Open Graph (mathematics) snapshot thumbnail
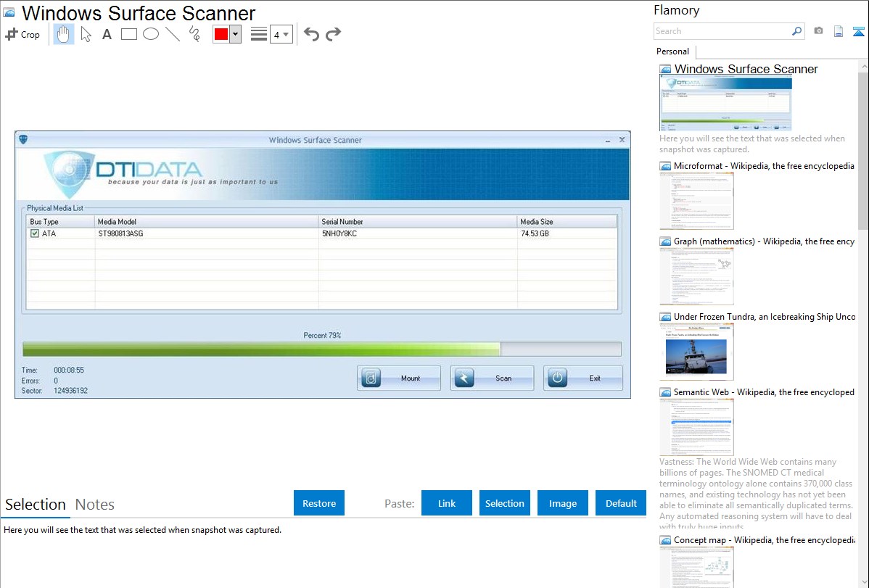Screen dimensions: 869x588 click(x=696, y=276)
